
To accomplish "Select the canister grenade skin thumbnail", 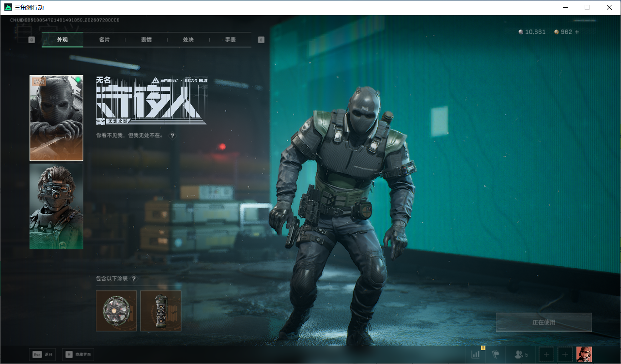I will tap(161, 311).
